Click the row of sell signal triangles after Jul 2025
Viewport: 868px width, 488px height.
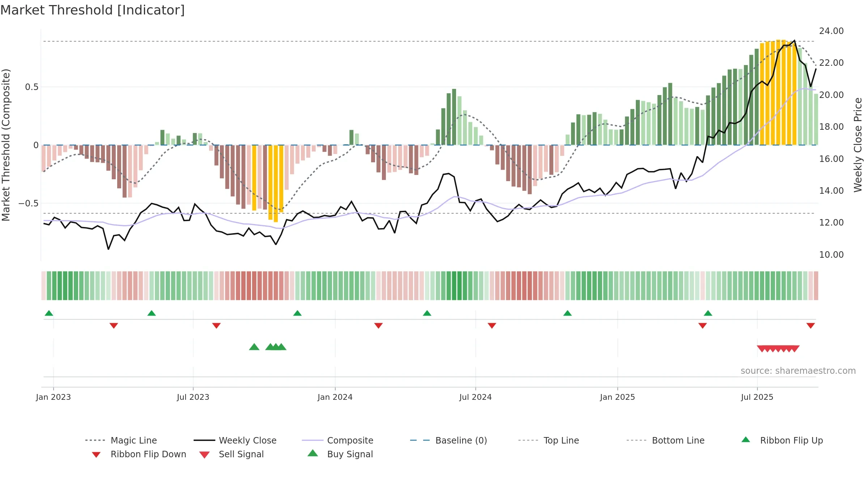(x=778, y=349)
